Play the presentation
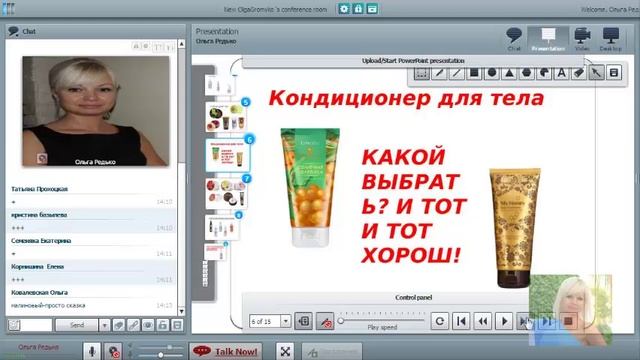 point(504,321)
